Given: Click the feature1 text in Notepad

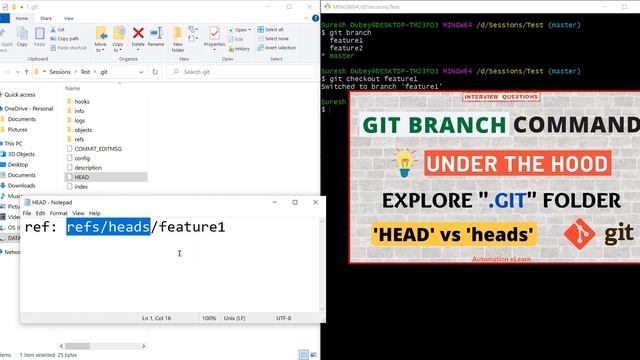Looking at the screenshot, I should click(x=192, y=227).
